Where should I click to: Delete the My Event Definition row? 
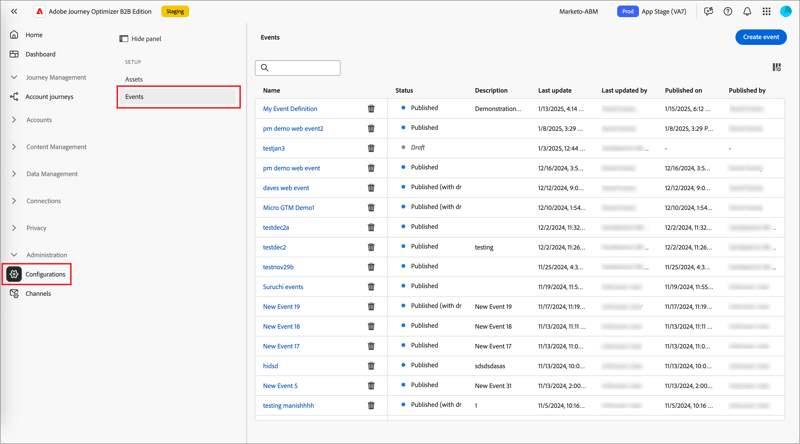tap(371, 109)
